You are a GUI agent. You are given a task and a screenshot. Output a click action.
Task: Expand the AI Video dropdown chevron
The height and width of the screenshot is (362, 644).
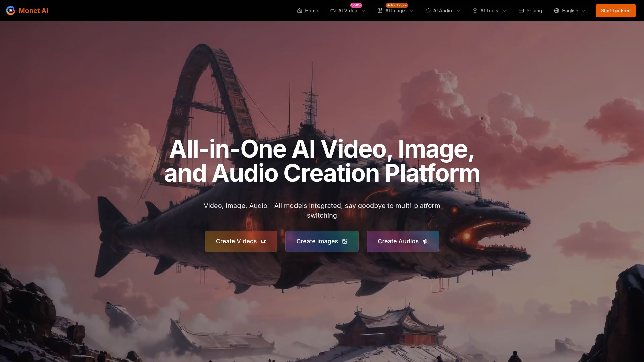point(363,11)
